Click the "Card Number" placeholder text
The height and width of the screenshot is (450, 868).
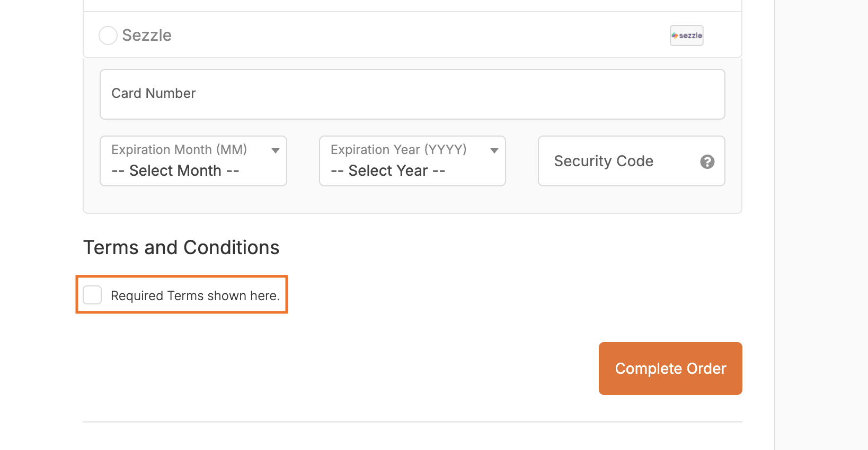(x=154, y=94)
